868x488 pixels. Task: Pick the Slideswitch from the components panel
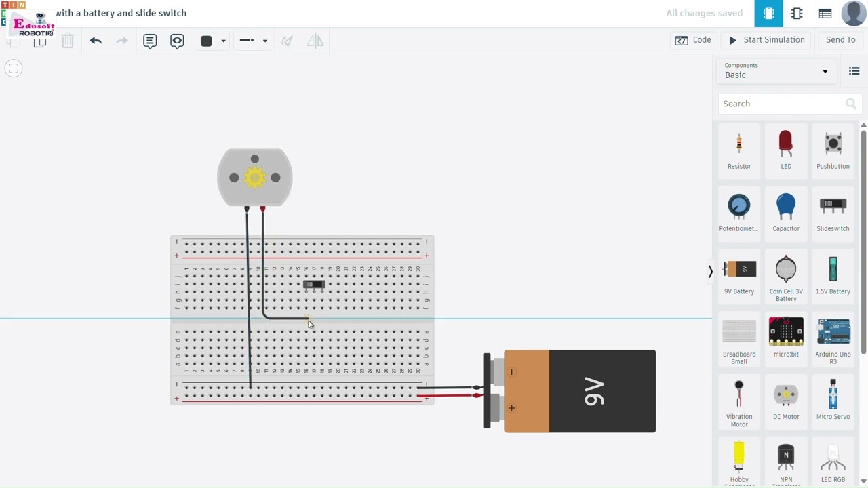click(x=833, y=213)
